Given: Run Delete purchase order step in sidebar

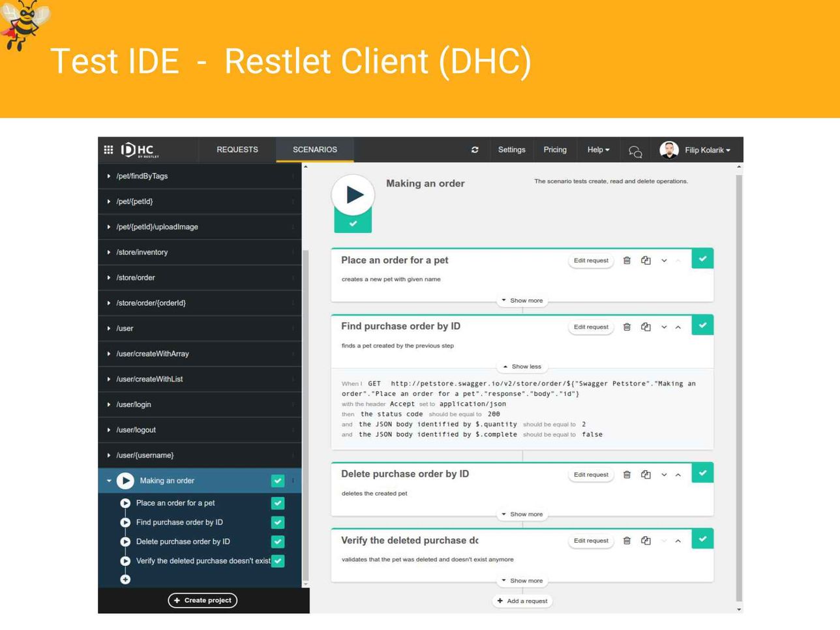Looking at the screenshot, I should (125, 542).
